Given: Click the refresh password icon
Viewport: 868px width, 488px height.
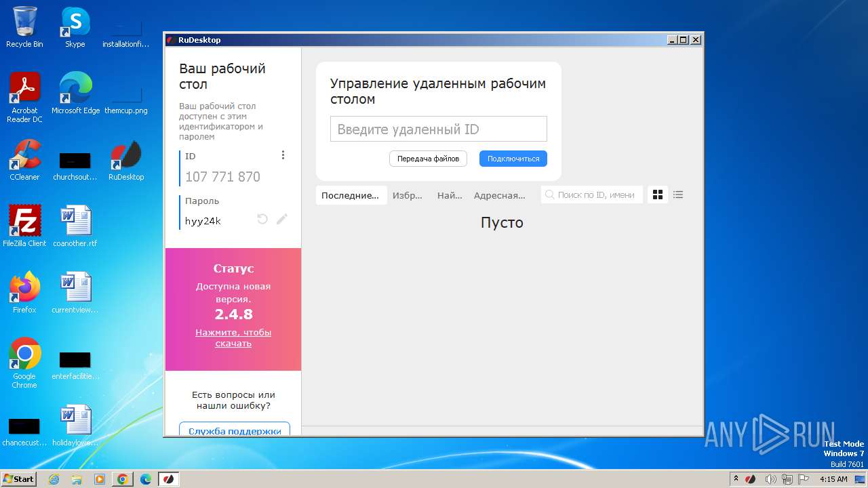Looking at the screenshot, I should click(x=262, y=219).
